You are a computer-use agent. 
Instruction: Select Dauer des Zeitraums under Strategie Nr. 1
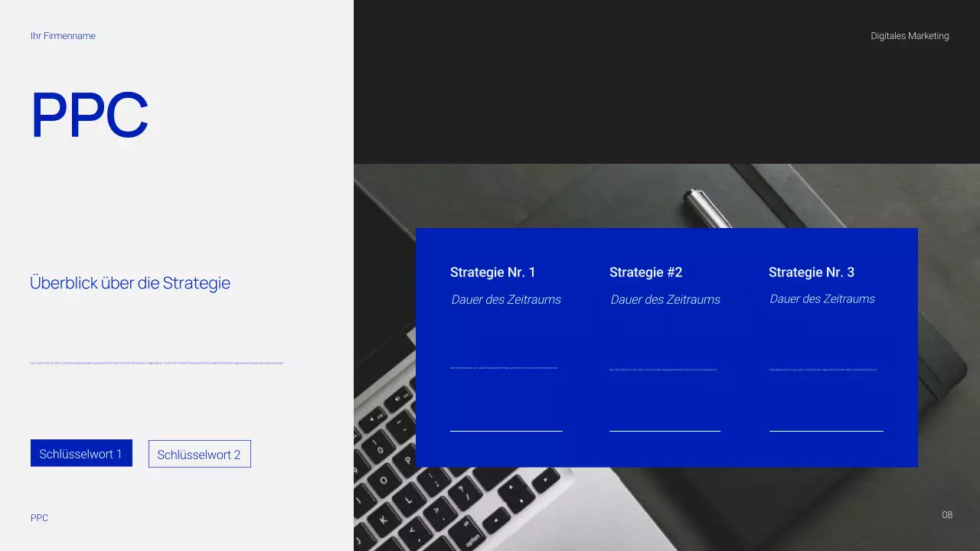506,300
